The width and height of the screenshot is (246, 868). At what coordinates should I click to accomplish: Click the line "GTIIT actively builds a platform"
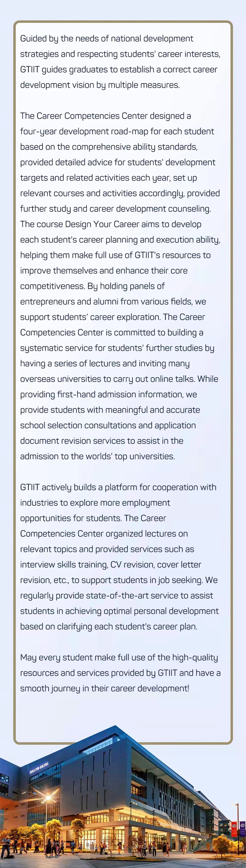pos(118,487)
